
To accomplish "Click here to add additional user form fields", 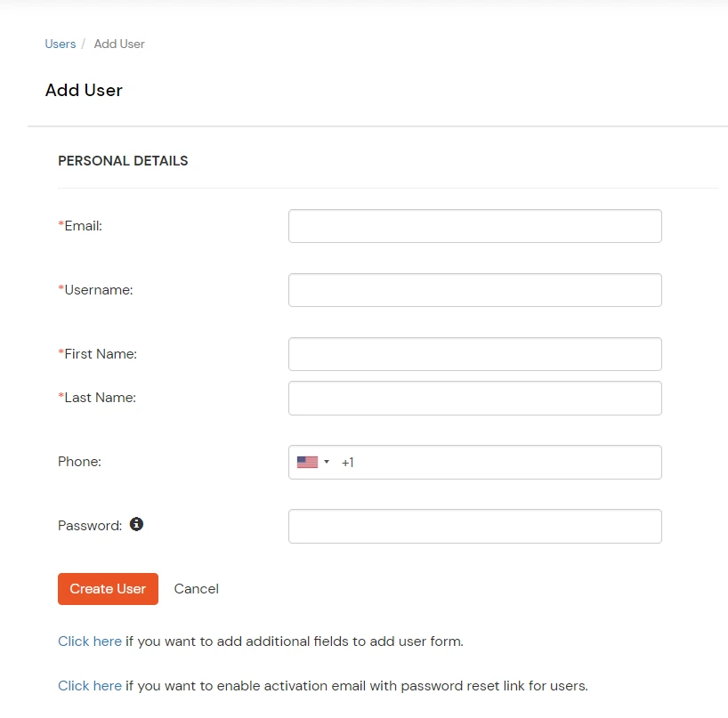I will point(89,641).
